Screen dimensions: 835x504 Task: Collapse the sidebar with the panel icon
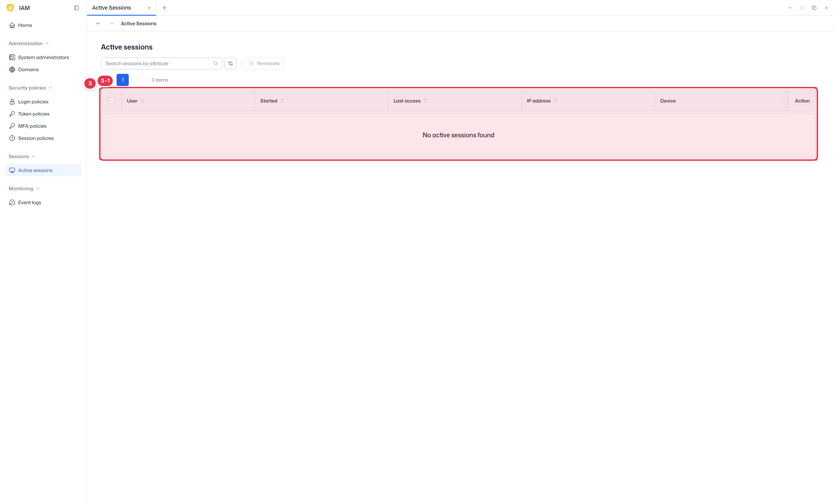(77, 8)
